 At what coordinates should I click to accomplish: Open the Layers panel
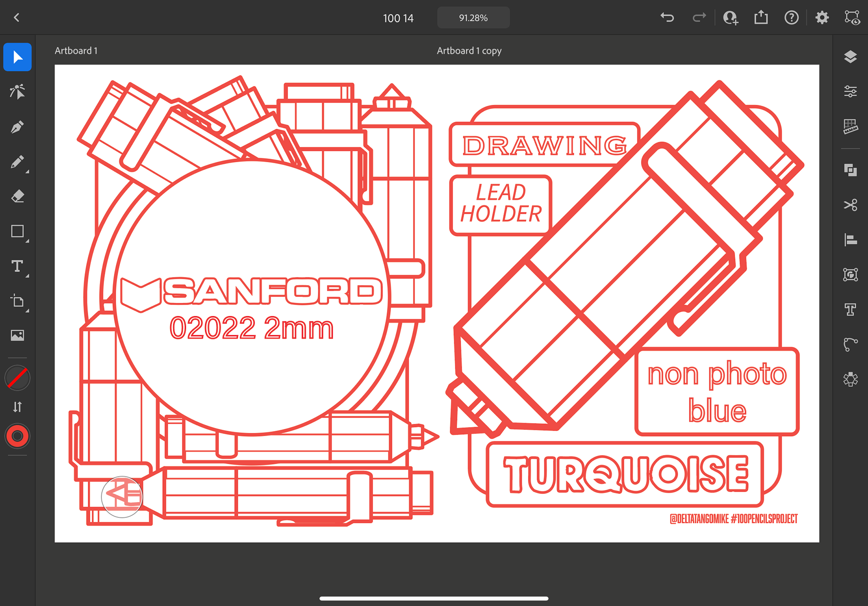(850, 57)
